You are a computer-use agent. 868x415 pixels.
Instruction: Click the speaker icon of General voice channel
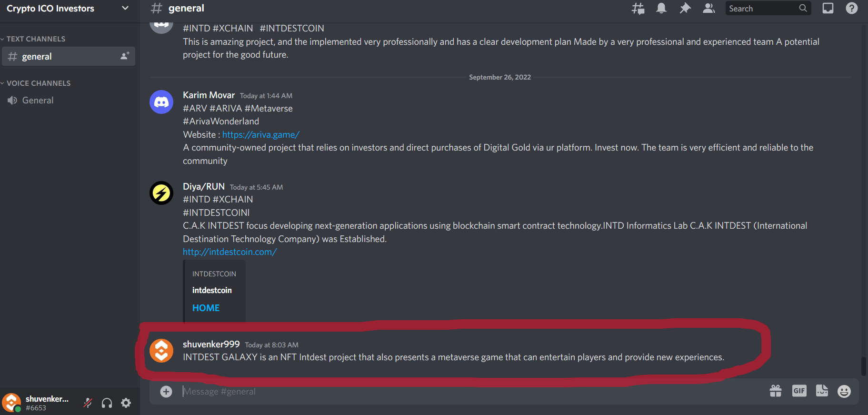(12, 101)
